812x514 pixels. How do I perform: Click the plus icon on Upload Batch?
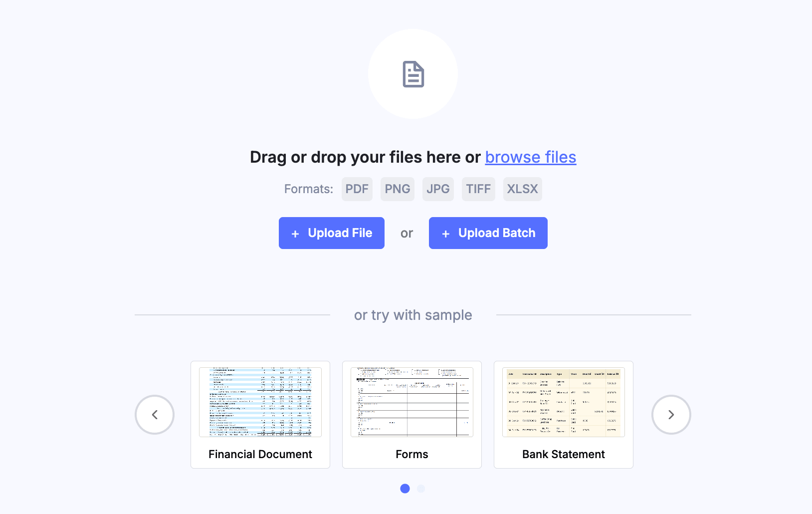click(446, 234)
